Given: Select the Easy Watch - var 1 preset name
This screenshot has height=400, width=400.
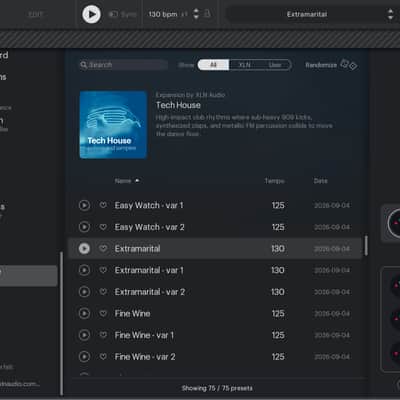Looking at the screenshot, I should point(149,205).
